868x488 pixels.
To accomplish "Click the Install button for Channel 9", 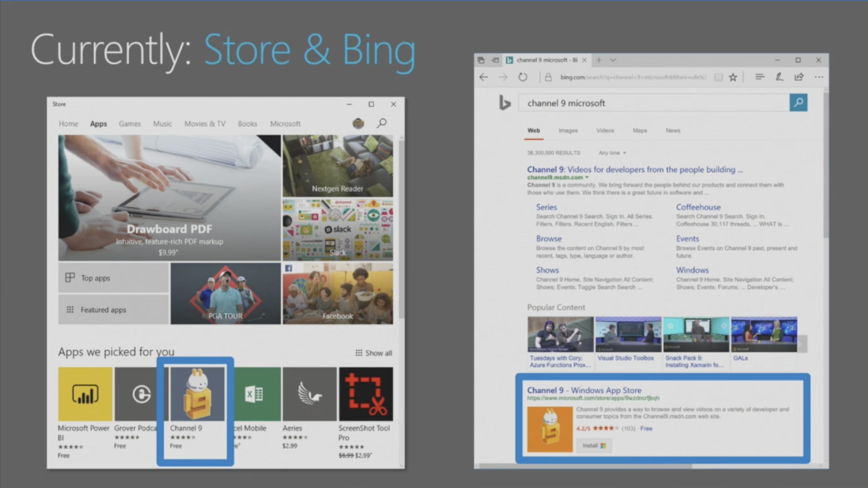I will tap(594, 445).
